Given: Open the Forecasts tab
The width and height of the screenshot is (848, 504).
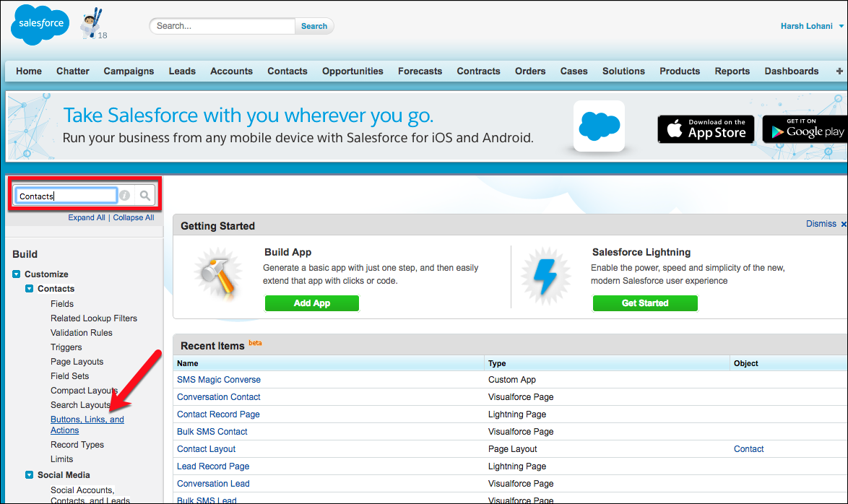Looking at the screenshot, I should [420, 71].
